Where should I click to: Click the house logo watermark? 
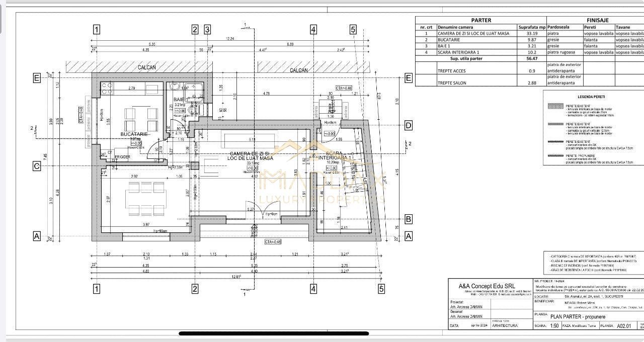tap(306, 151)
